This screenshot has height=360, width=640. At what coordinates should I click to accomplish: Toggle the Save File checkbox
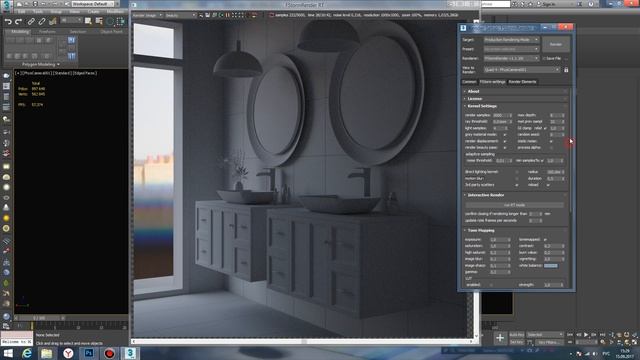544,58
